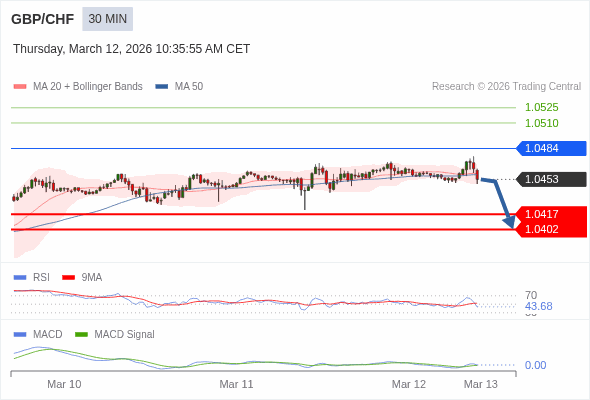Click the MACD Signal legend label

pyautogui.click(x=125, y=335)
